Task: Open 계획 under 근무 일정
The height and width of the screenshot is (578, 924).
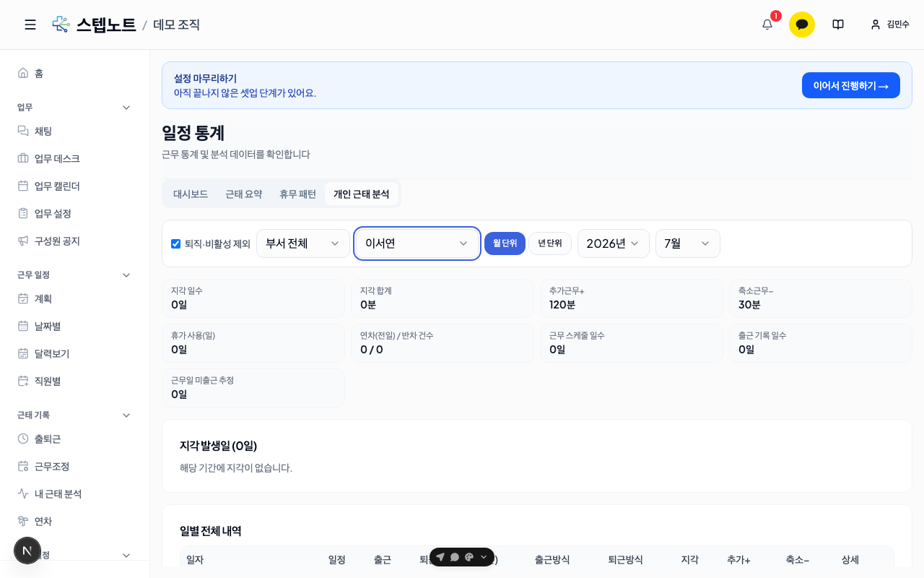Action: coord(74,298)
